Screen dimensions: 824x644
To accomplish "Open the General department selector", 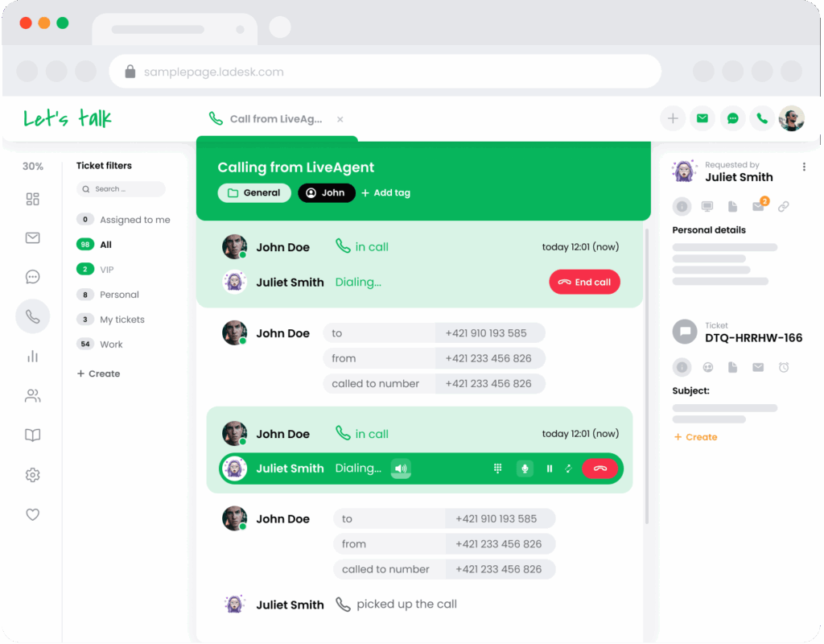I will [254, 193].
